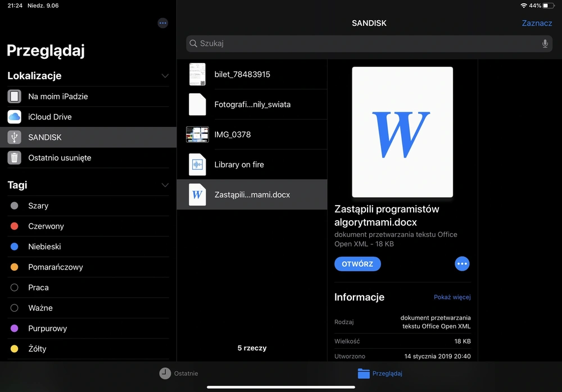
Task: Tap the microphone dictation icon in search
Action: 545,44
